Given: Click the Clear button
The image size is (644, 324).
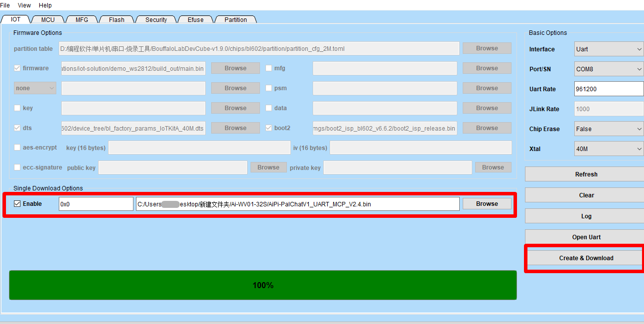Looking at the screenshot, I should click(x=586, y=195).
